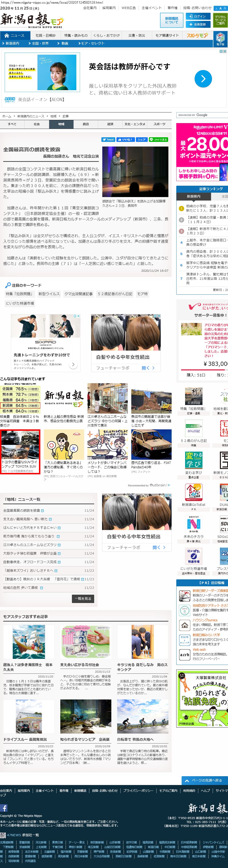Click the Tweet share button
Viewport: 228px width, 868px height.
coord(108,140)
